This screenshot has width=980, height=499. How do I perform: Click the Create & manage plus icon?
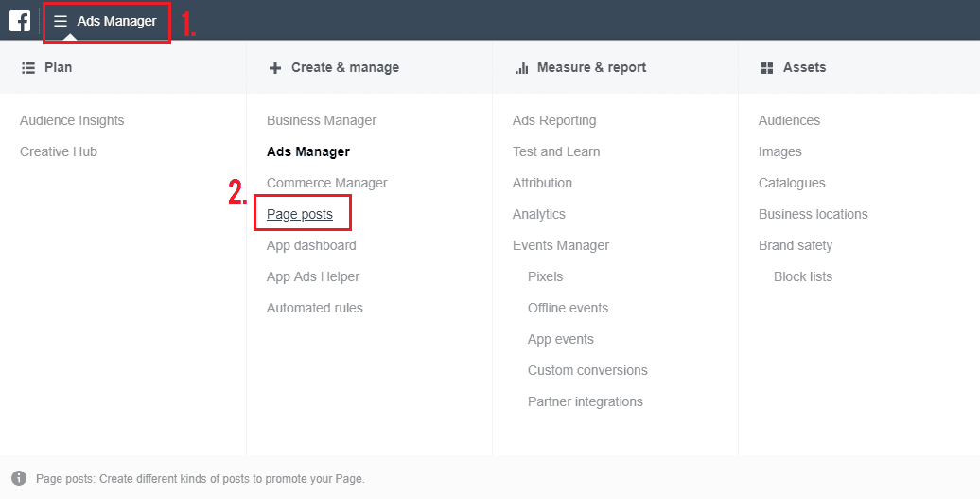[x=275, y=67]
